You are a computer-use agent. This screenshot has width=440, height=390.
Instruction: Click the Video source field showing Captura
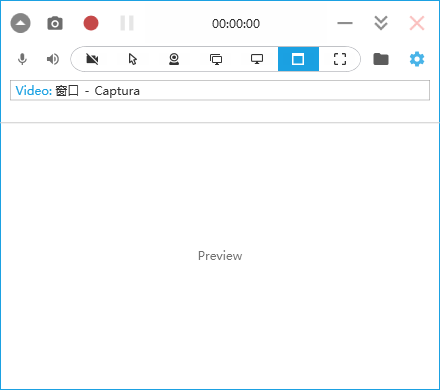(x=220, y=90)
